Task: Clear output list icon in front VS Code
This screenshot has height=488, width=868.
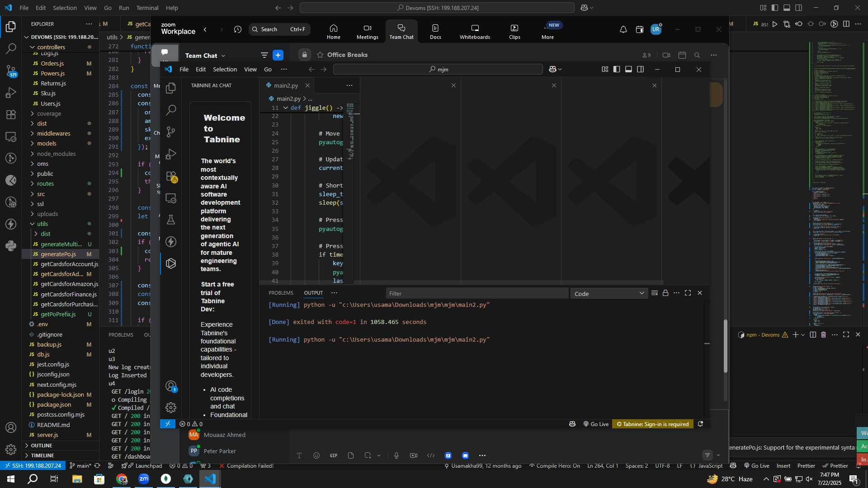Action: tap(654, 293)
